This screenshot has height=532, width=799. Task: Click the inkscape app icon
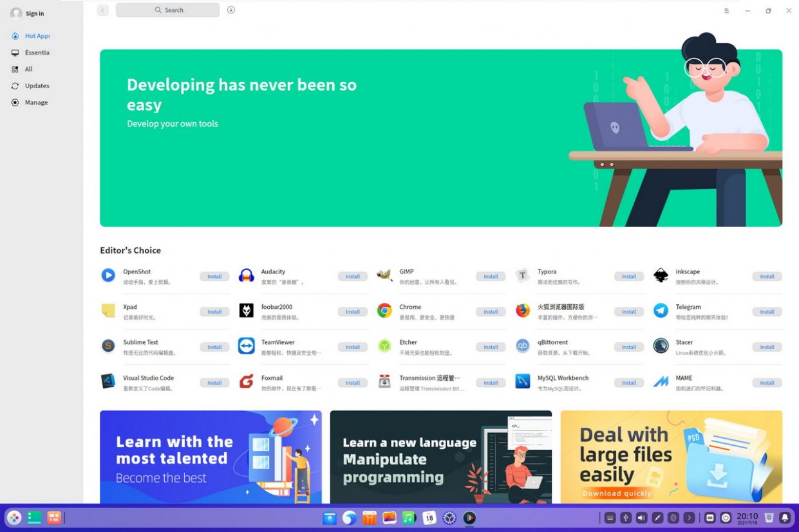click(x=661, y=275)
